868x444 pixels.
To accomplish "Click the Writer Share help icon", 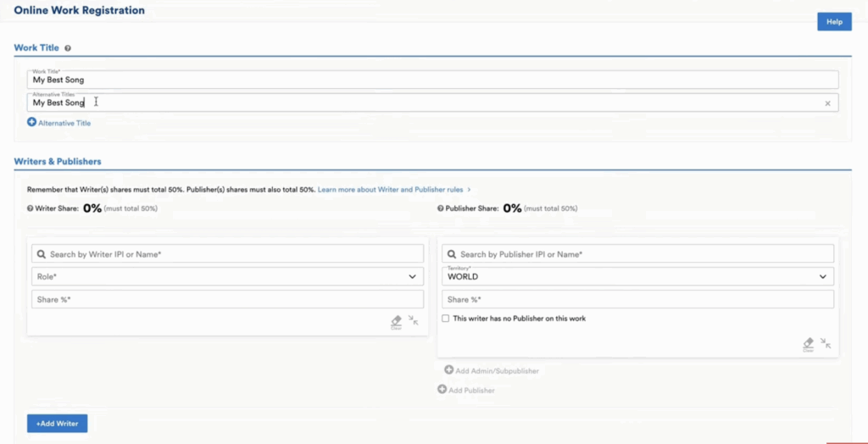I will point(31,208).
